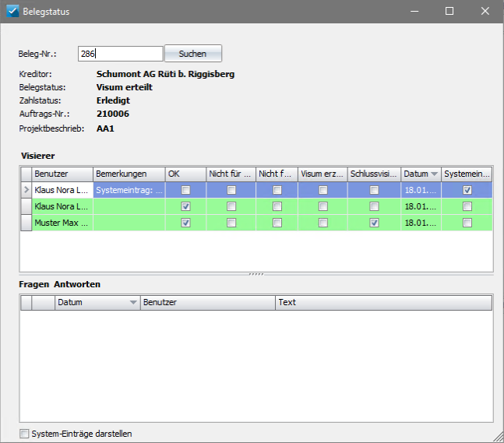This screenshot has width=504, height=443.
Task: Sort by the Benutzer column in Visierer
Action: pos(62,174)
